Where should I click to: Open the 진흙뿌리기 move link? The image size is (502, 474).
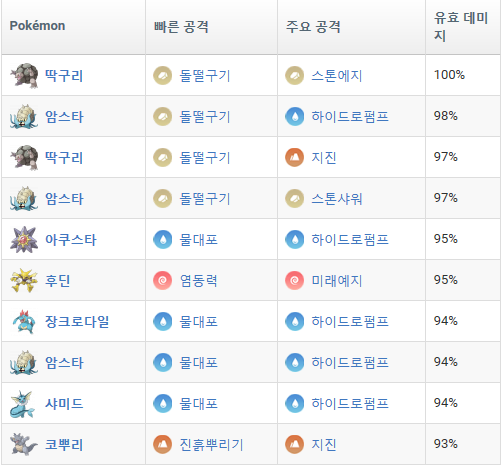[x=211, y=445]
